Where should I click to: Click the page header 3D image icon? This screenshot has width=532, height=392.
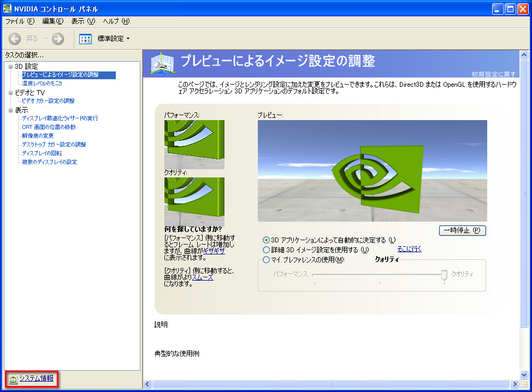[162, 63]
